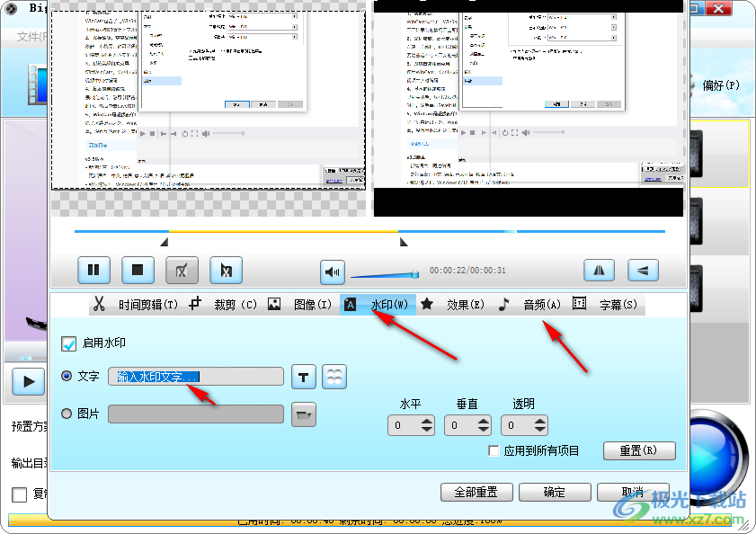Stop the preview playback

pos(138,270)
